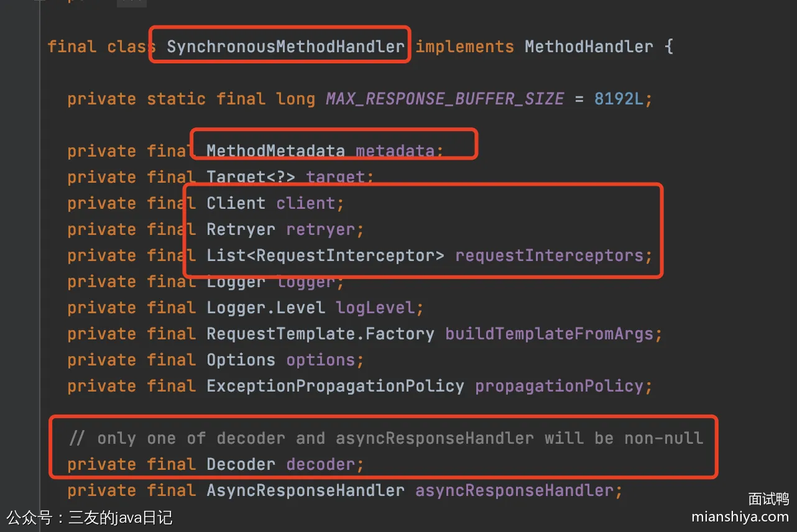Click the AsyncResponseHandler type name

pyautogui.click(x=305, y=490)
